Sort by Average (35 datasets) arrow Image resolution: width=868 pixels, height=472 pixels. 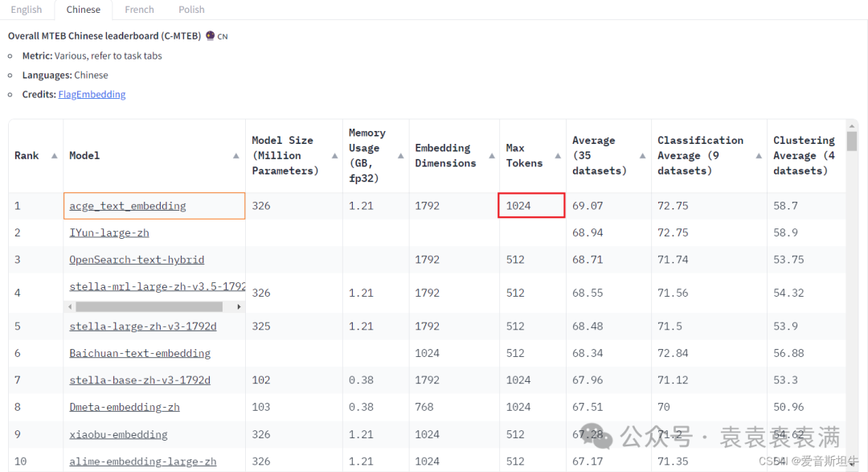[642, 156]
